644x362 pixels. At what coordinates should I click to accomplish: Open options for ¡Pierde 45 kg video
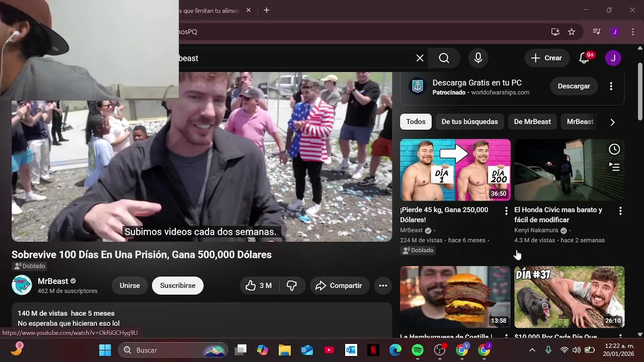[x=506, y=211]
